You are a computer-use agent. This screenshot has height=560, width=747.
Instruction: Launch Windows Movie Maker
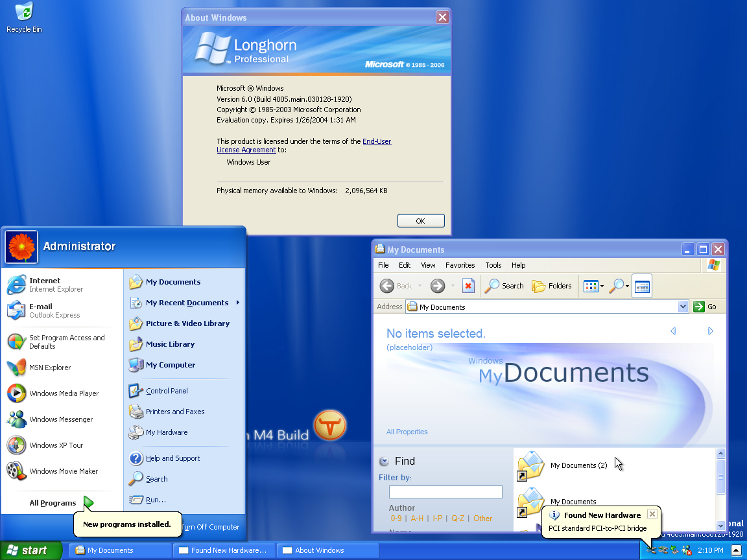[53, 471]
